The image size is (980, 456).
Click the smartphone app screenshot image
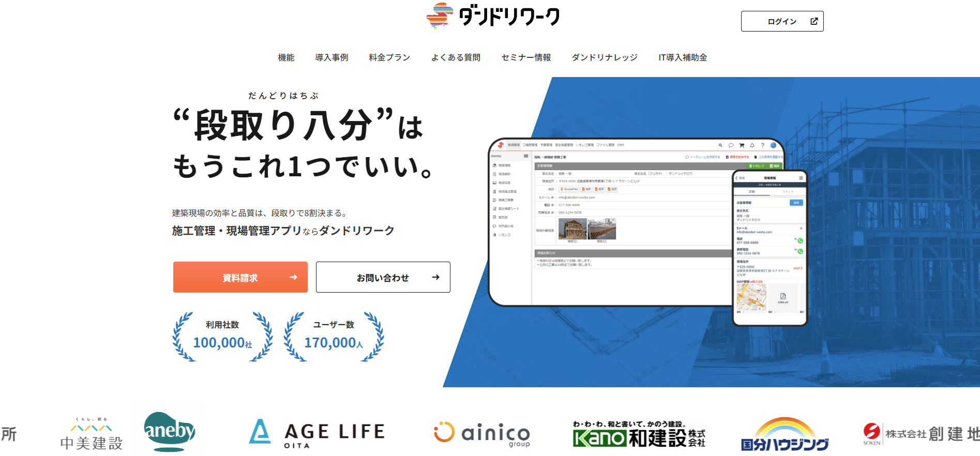770,248
